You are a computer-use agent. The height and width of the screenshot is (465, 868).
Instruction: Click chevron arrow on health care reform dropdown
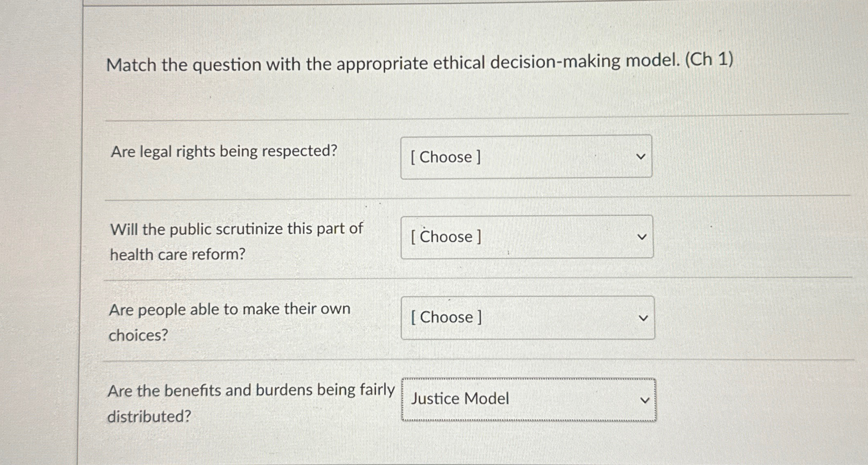(x=642, y=237)
